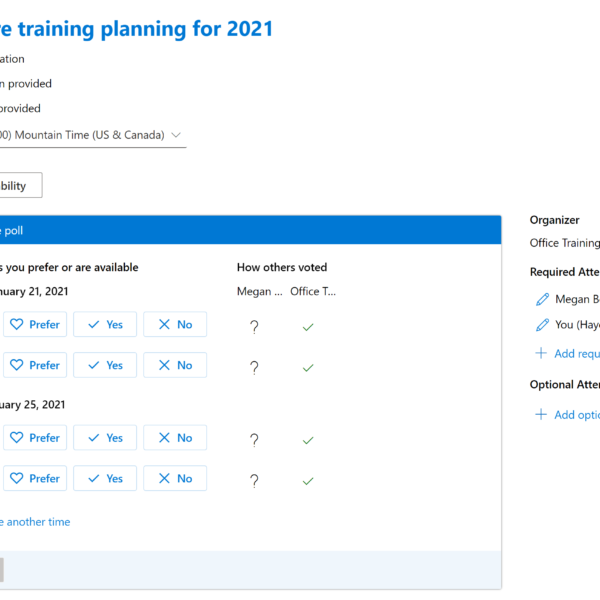The image size is (600, 600).
Task: Click the another time link
Action: click(x=35, y=522)
